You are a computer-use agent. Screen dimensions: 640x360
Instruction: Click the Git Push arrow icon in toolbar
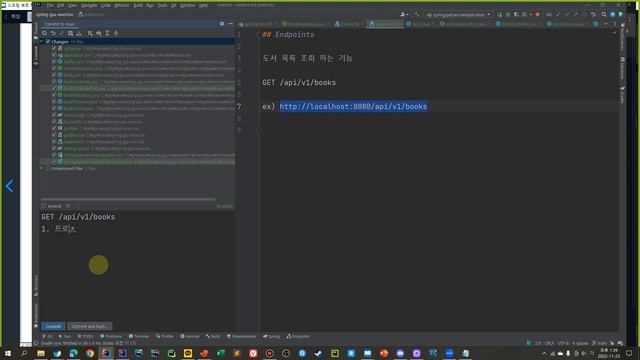(576, 14)
